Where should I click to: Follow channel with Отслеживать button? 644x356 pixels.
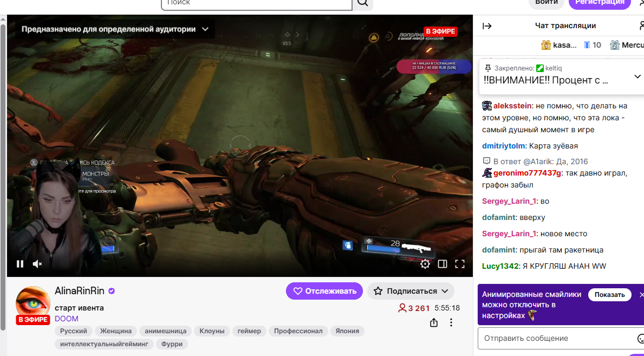click(x=324, y=291)
